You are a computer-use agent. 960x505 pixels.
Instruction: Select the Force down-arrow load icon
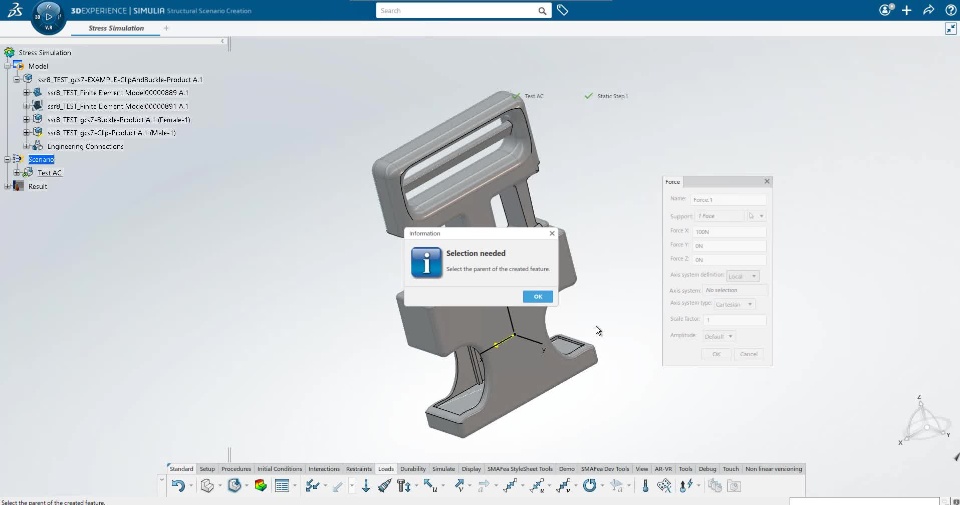coord(366,486)
